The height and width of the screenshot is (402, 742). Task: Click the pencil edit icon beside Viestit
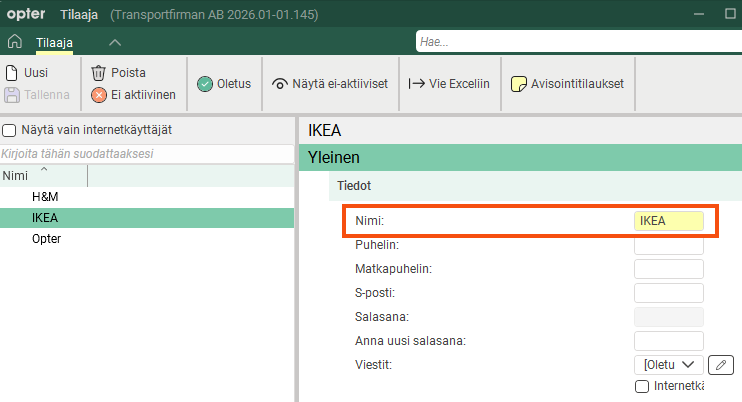[725, 365]
